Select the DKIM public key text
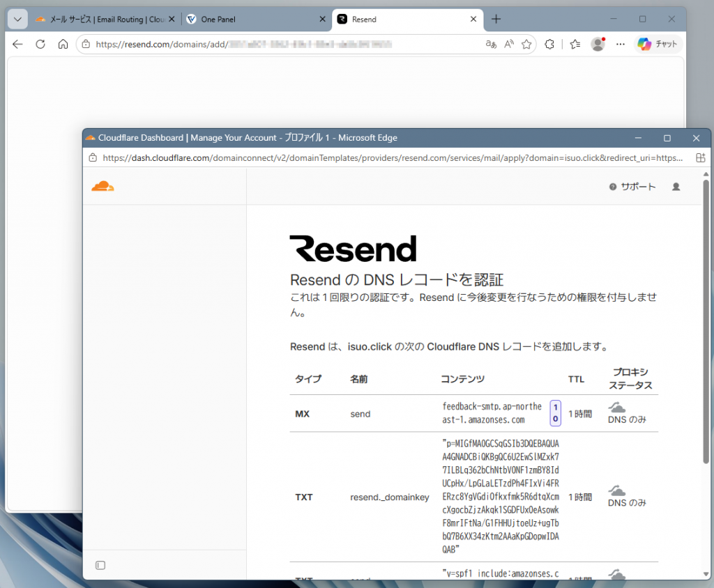Viewport: 714px width, 588px height. (501, 497)
